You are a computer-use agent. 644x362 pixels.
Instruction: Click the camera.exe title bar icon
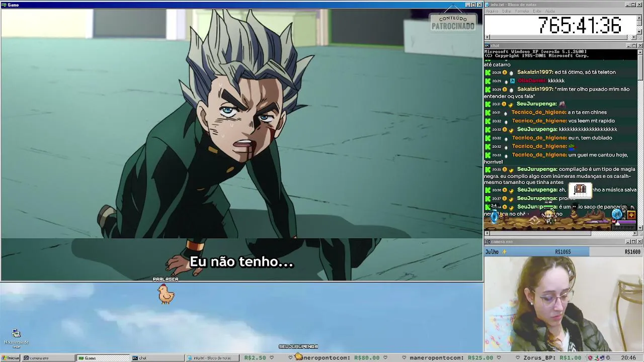click(488, 242)
